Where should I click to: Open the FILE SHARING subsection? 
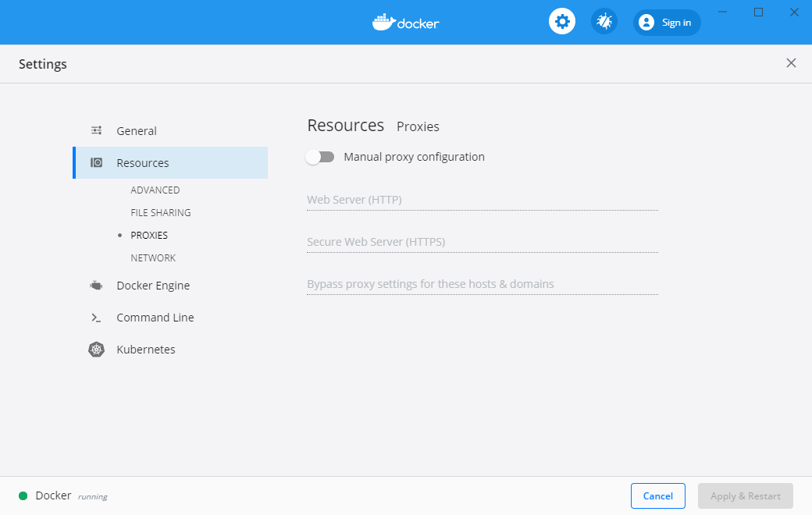[x=161, y=213]
